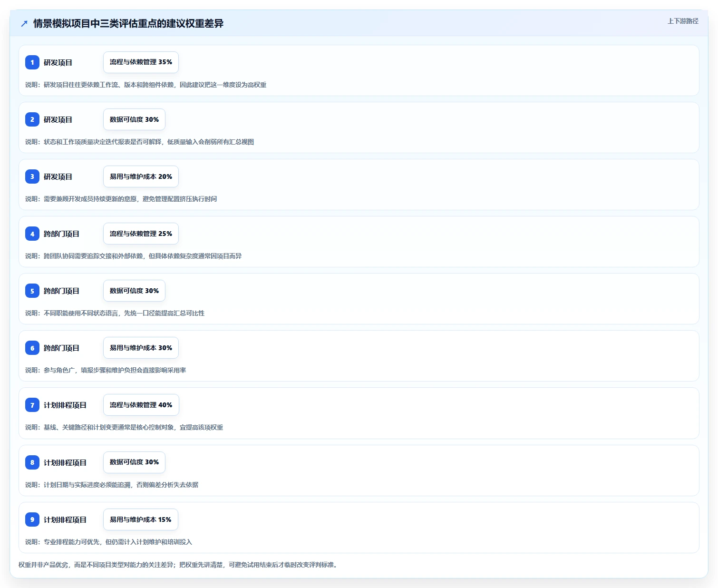Viewport: 718px width, 588px height.
Task: Select the 易用与维护成本 15% chip
Action: [140, 519]
